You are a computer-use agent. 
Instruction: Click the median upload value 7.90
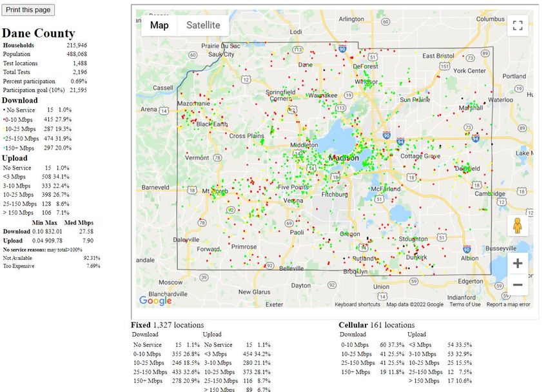(x=88, y=240)
